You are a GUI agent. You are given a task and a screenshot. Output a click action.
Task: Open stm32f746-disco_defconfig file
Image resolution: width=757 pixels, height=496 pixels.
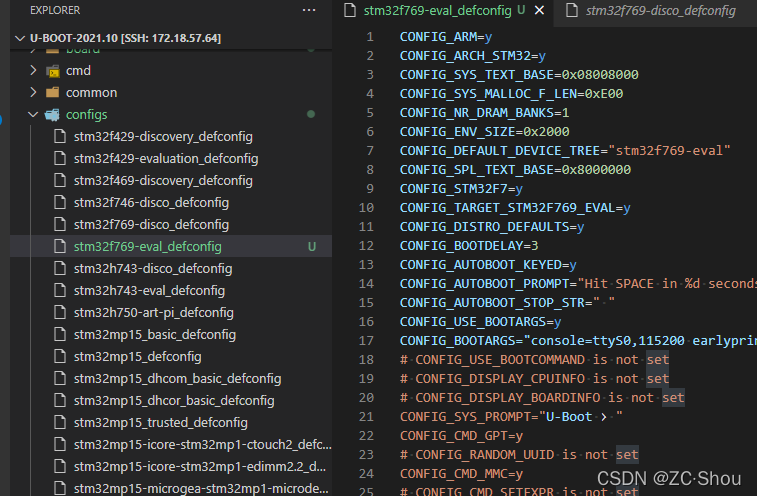pos(151,202)
